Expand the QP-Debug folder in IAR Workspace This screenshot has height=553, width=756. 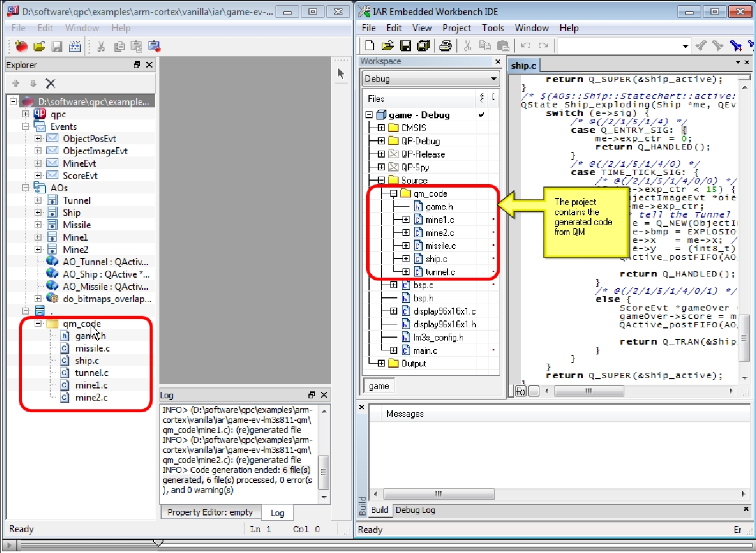point(381,141)
